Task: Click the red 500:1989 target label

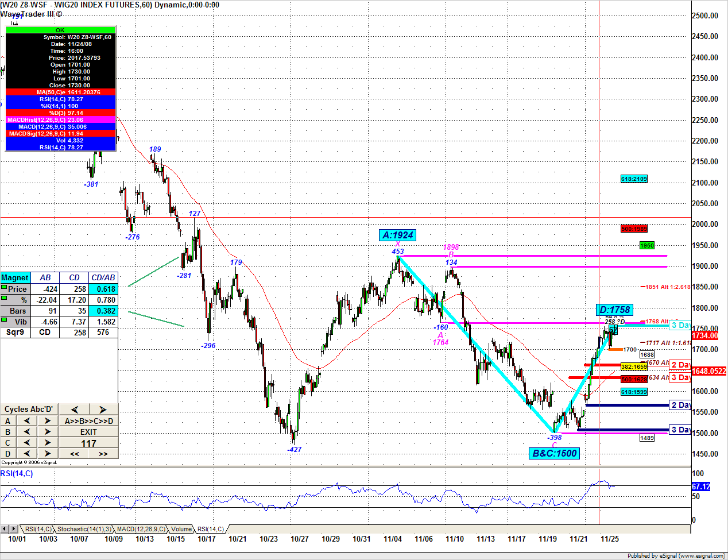Action: click(x=634, y=229)
